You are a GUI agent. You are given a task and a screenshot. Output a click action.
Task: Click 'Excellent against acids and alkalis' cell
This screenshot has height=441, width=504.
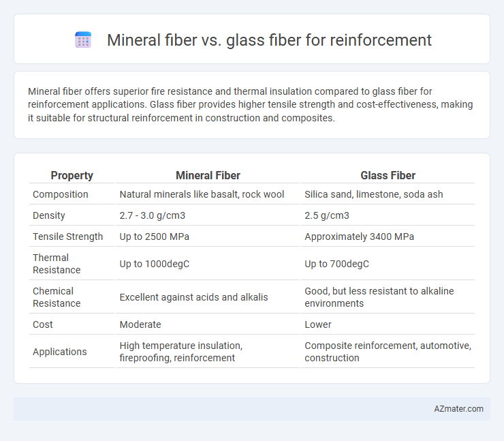tap(193, 297)
